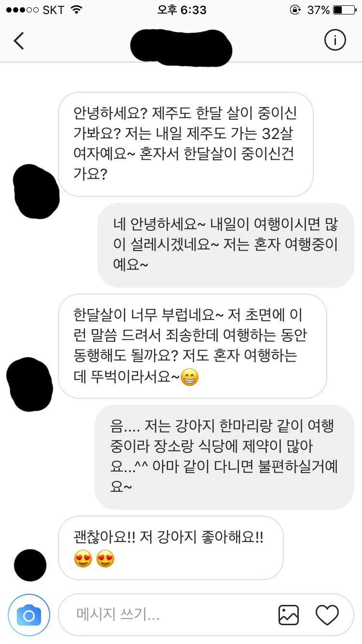Send a heart like icon
The width and height of the screenshot is (362, 644).
[327, 615]
